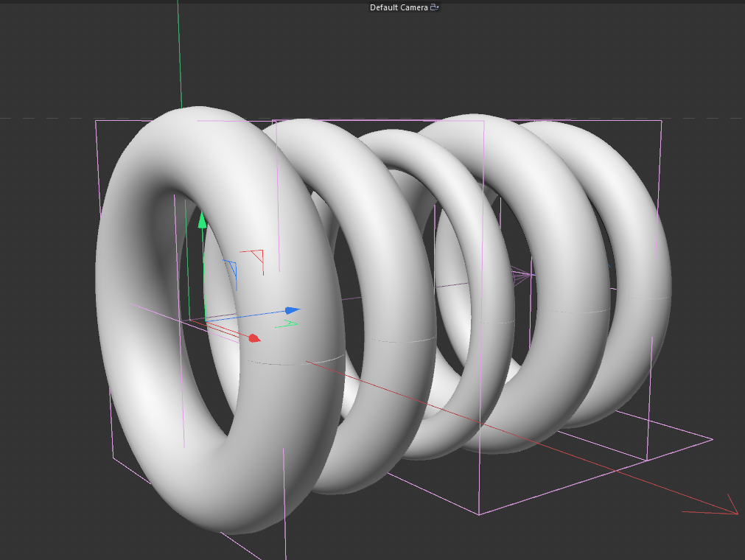Select the red X-axis arrow handle
Screen dimensions: 745x560
point(254,337)
